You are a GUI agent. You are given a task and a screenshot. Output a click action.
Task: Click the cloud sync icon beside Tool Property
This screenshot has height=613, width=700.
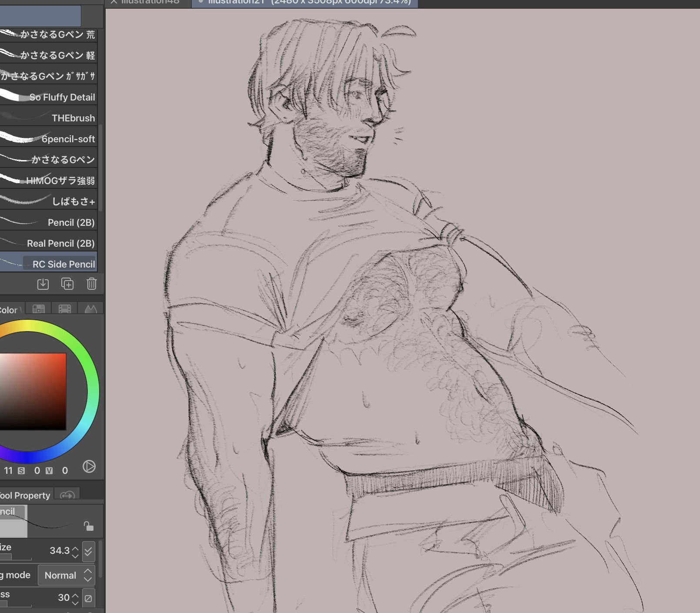click(67, 495)
